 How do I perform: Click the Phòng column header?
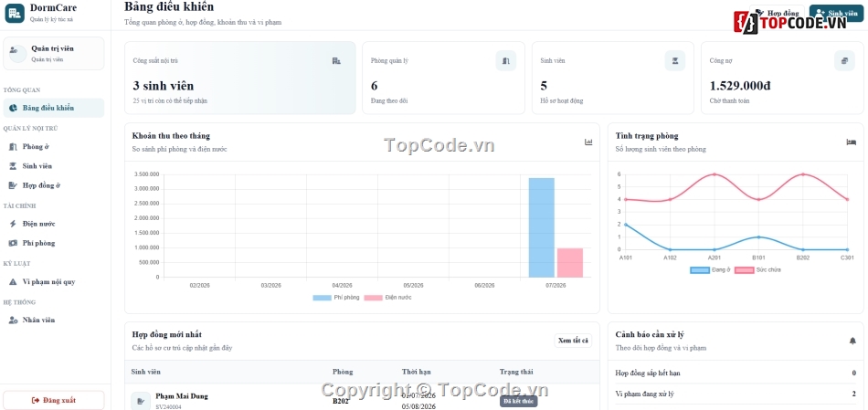click(x=343, y=372)
